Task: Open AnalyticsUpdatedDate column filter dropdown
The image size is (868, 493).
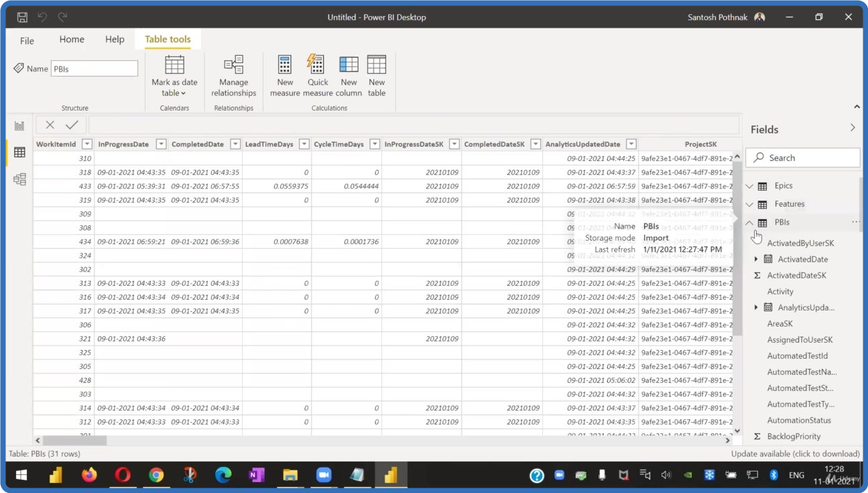Action: (x=631, y=144)
